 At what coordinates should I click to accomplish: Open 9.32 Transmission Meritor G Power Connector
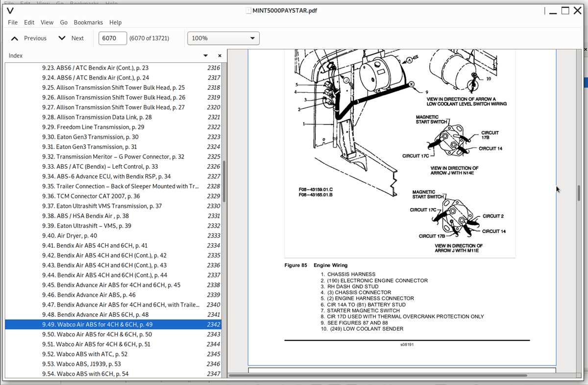pyautogui.click(x=113, y=157)
